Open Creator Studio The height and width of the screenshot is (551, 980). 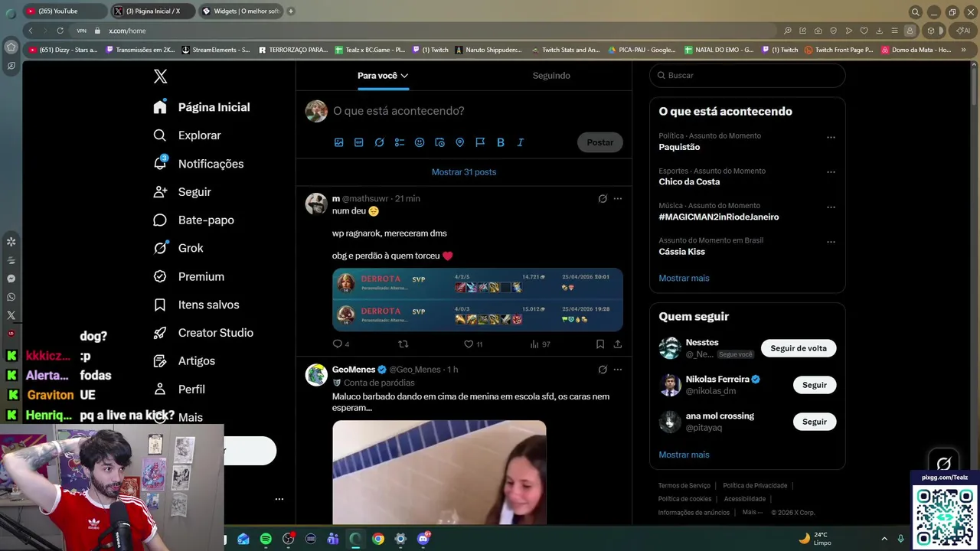[x=203, y=333]
